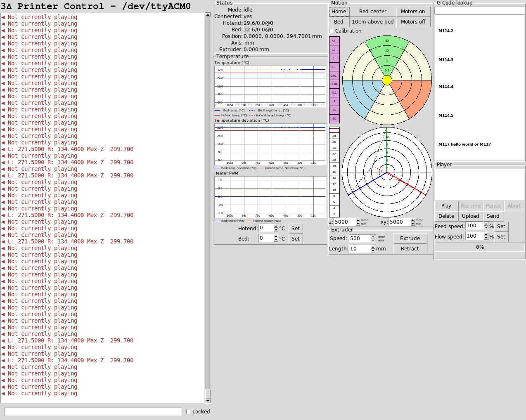Toggle the Locked checkbox
Viewport: 526px width, 420px height.
pyautogui.click(x=188, y=412)
